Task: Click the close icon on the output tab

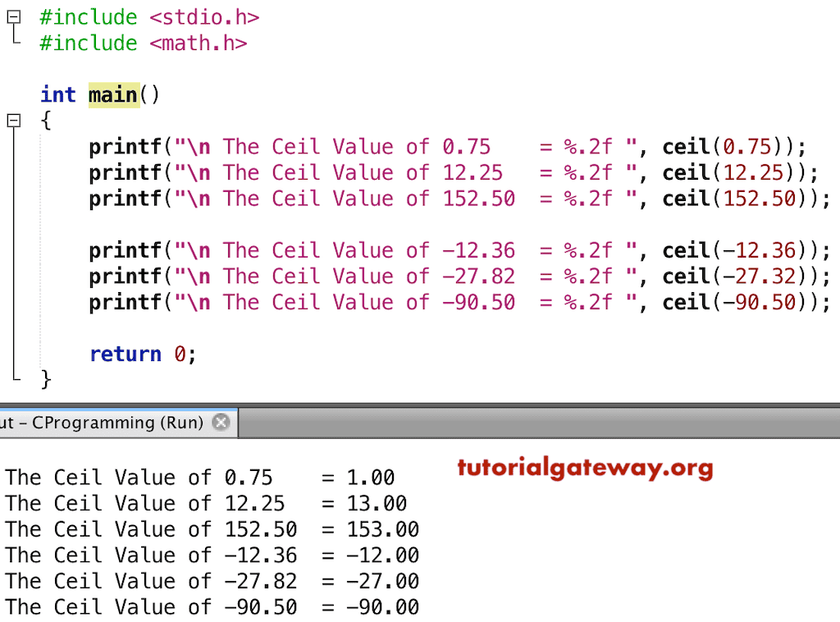Action: [x=220, y=422]
